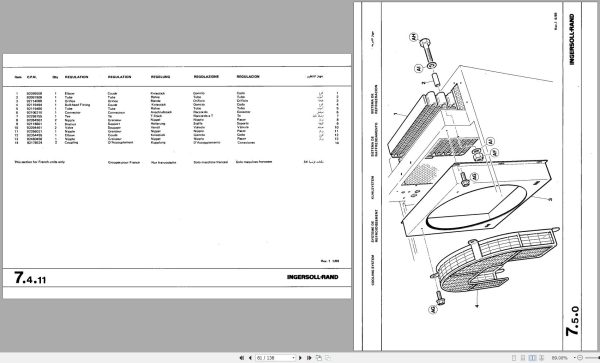Go to the previous page
This screenshot has height=363, width=600.
click(250, 358)
